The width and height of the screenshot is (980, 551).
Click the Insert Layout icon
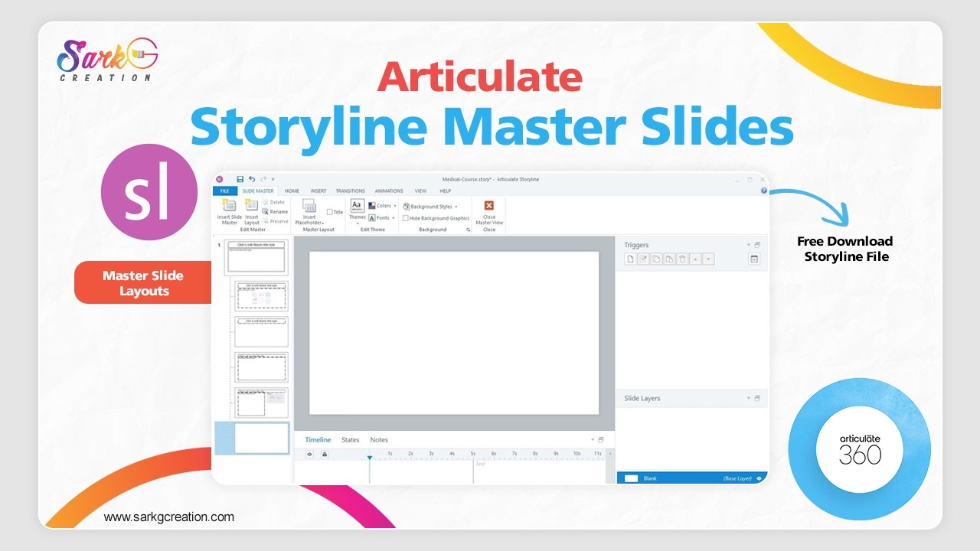pos(251,205)
